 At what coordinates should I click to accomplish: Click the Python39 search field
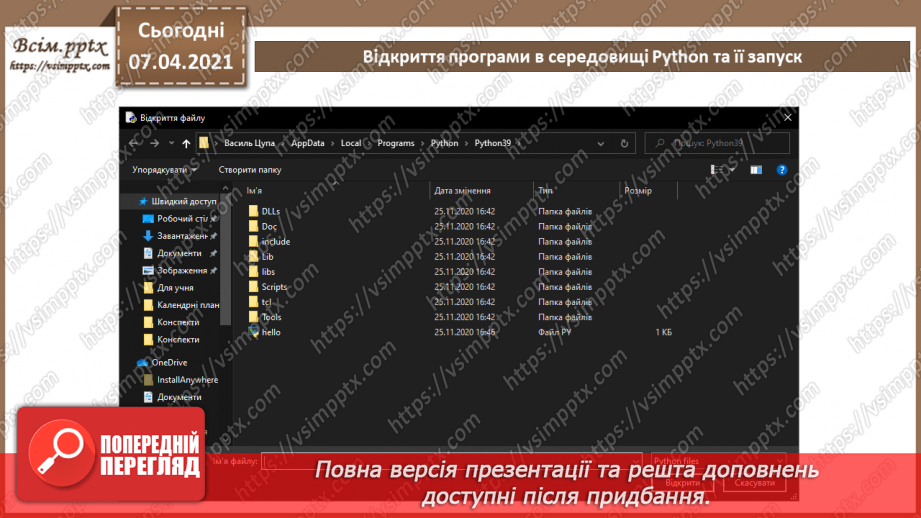tap(717, 143)
